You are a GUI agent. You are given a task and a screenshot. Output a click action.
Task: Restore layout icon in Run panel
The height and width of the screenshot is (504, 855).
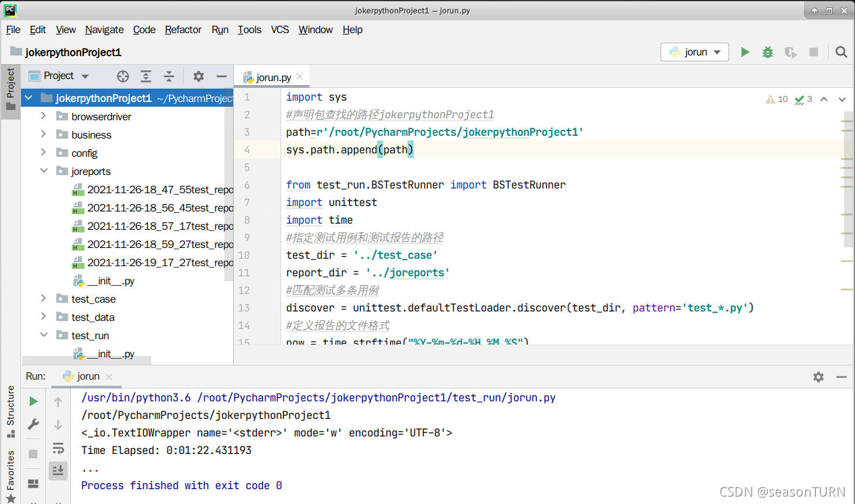pyautogui.click(x=33, y=484)
